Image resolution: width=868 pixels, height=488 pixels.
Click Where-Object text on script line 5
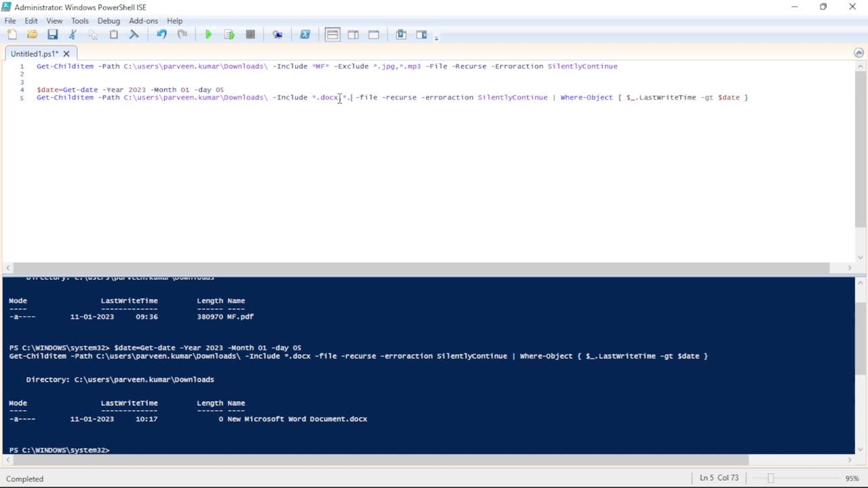coord(587,98)
